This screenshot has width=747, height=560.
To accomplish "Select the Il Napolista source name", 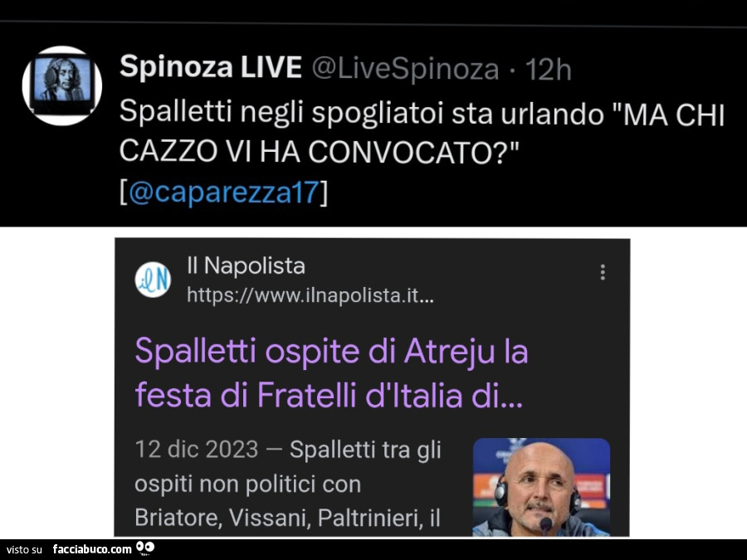I will (x=247, y=265).
